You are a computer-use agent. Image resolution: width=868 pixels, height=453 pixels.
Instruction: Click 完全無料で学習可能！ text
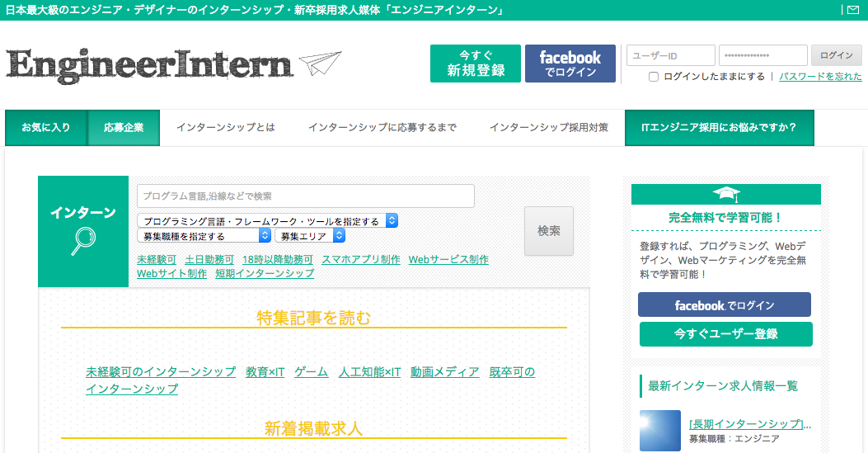click(725, 218)
